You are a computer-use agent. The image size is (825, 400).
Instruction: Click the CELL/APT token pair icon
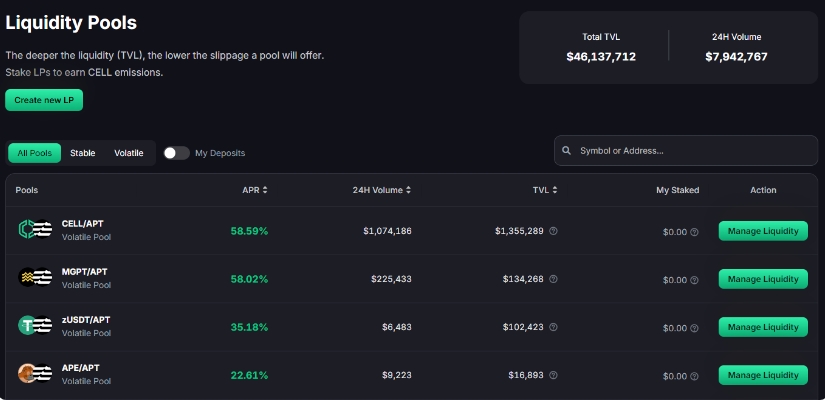(x=35, y=229)
